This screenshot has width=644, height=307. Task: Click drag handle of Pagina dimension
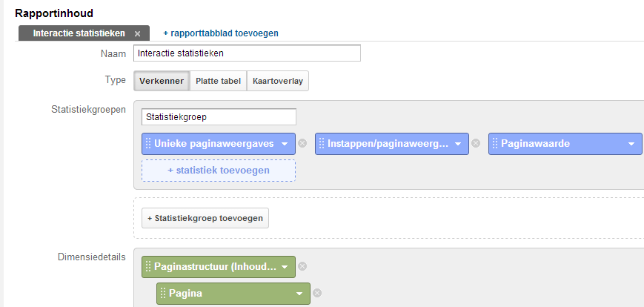point(163,294)
